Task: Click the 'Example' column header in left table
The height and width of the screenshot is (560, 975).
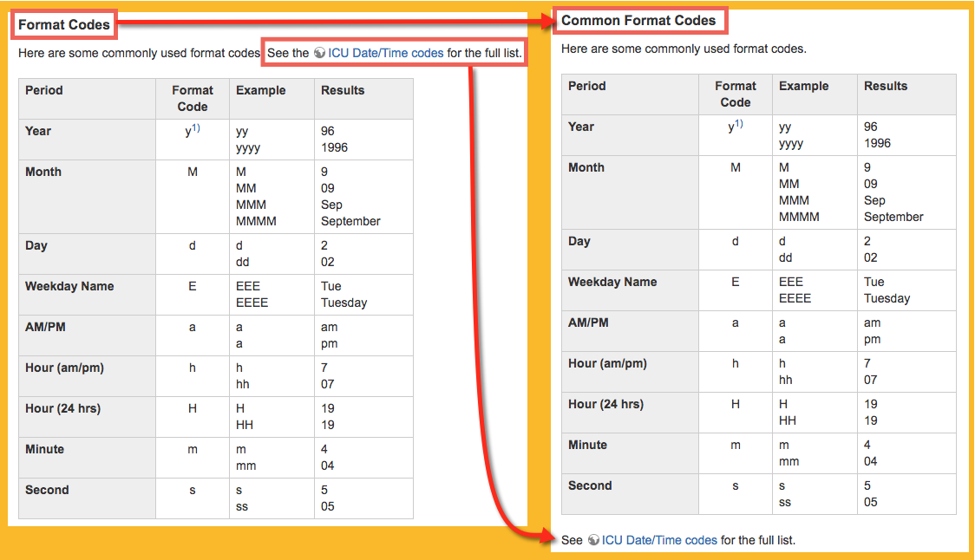Action: point(260,90)
